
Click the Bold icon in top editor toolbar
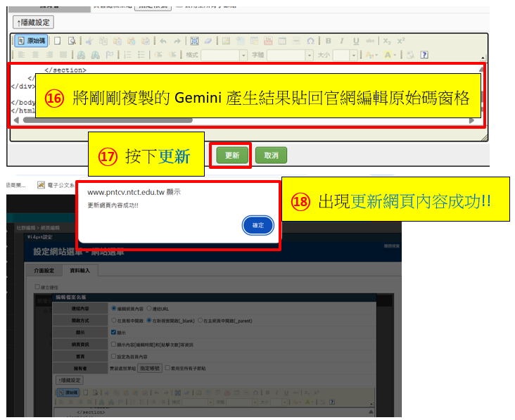[329, 41]
